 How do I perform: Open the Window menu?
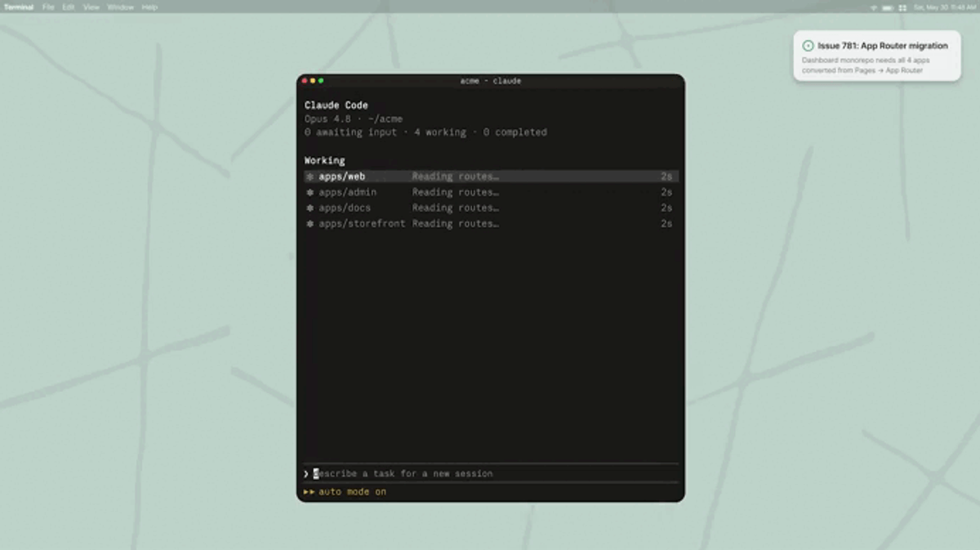click(x=120, y=7)
